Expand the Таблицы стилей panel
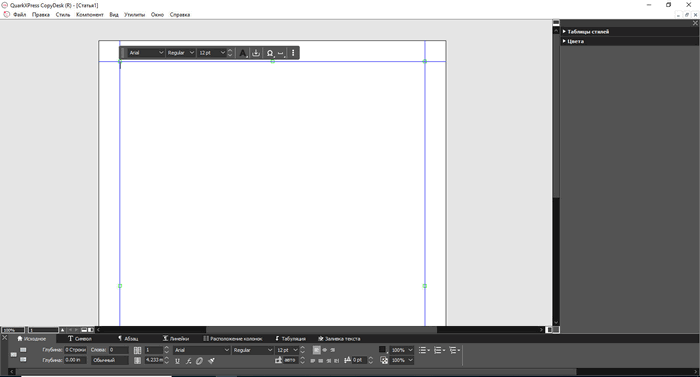The height and width of the screenshot is (377, 700). pyautogui.click(x=564, y=32)
